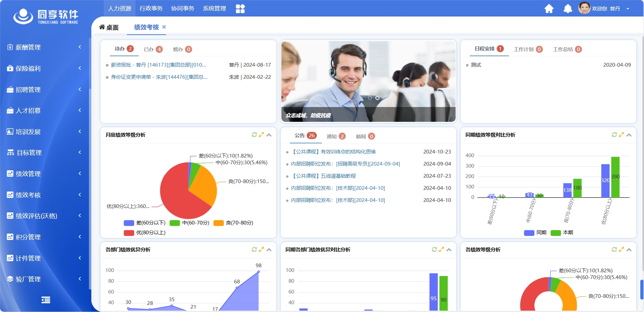
Task: Collapse the sidebar with the fold icon
Action: click(46, 300)
